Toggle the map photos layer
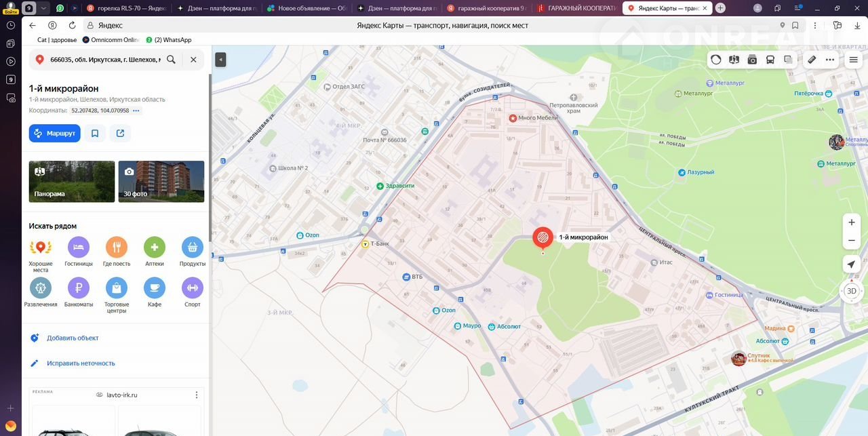The height and width of the screenshot is (436, 868). pos(752,60)
